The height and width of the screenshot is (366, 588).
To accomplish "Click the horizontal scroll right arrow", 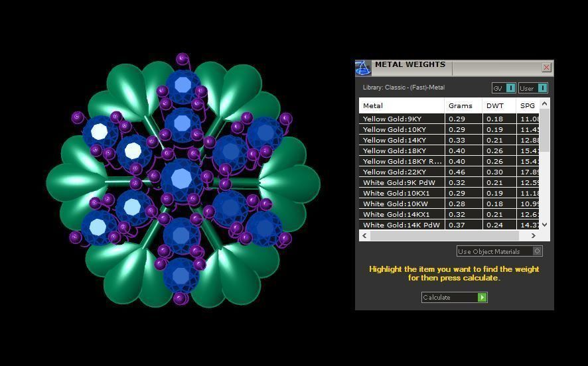I will (x=534, y=235).
